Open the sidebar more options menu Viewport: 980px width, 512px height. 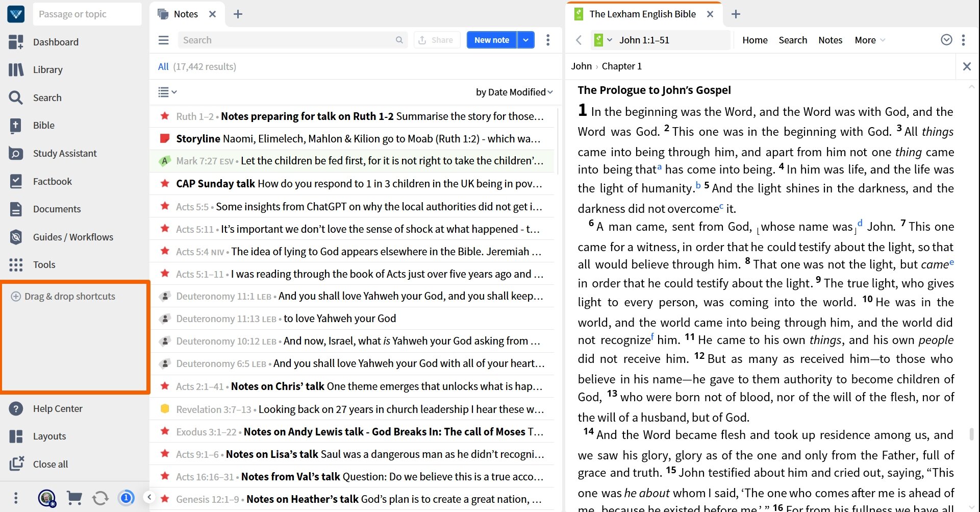(16, 498)
